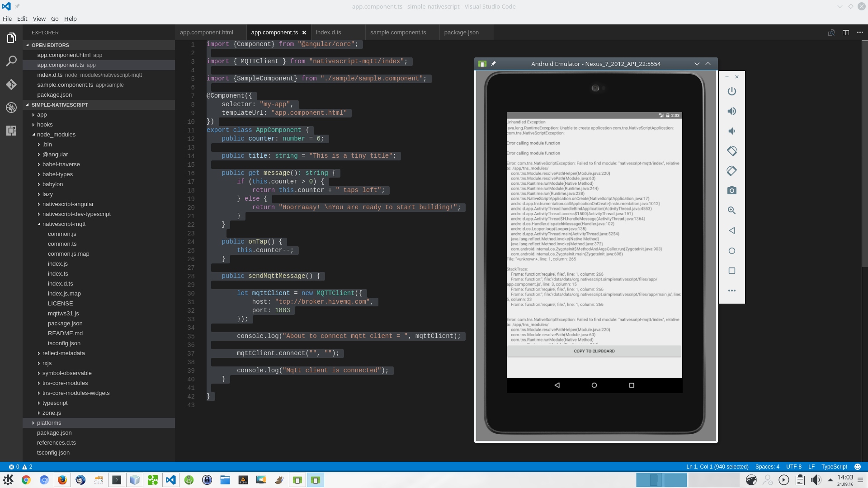Click the emulator sidebar overview square
The height and width of the screenshot is (488, 868).
click(731, 271)
